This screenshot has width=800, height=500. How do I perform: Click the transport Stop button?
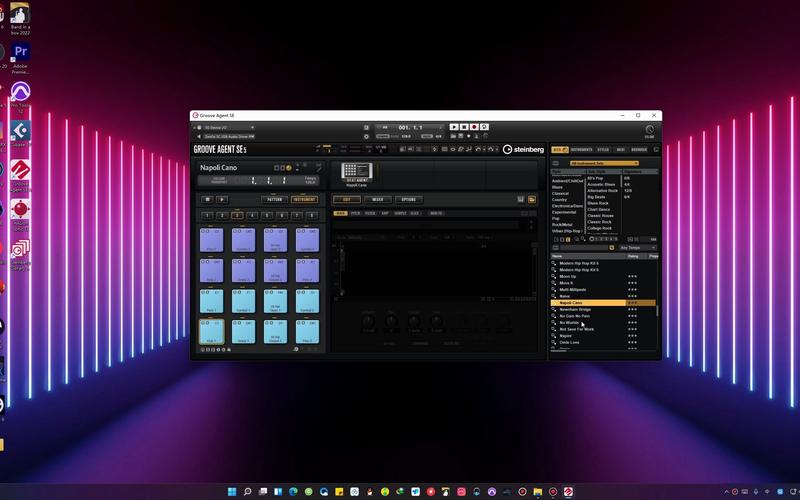point(464,127)
